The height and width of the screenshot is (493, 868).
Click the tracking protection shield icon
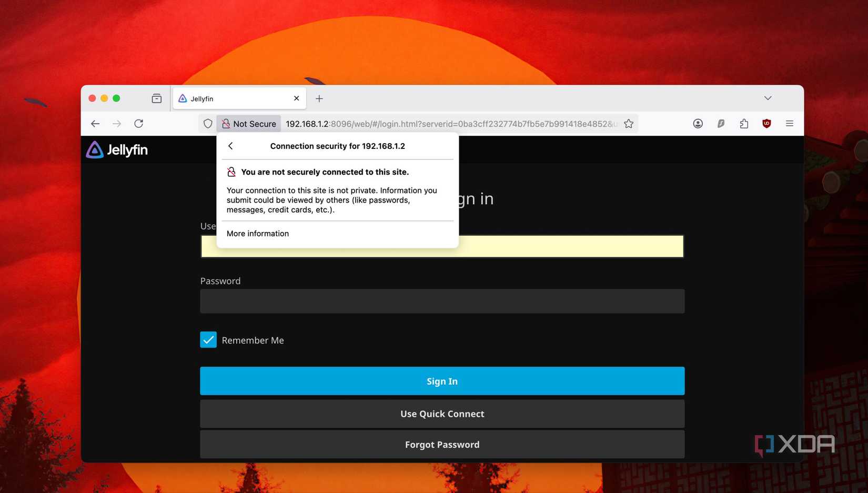click(208, 124)
